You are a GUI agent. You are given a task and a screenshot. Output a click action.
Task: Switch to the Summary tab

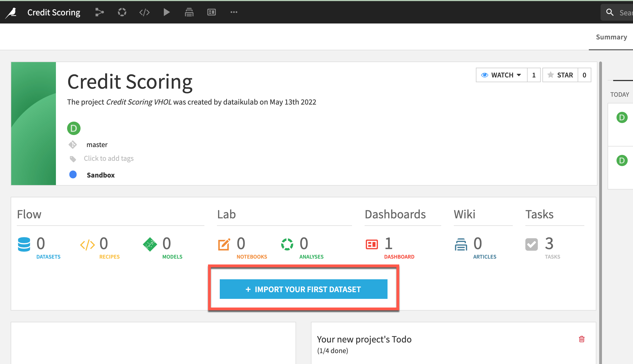[x=611, y=37]
